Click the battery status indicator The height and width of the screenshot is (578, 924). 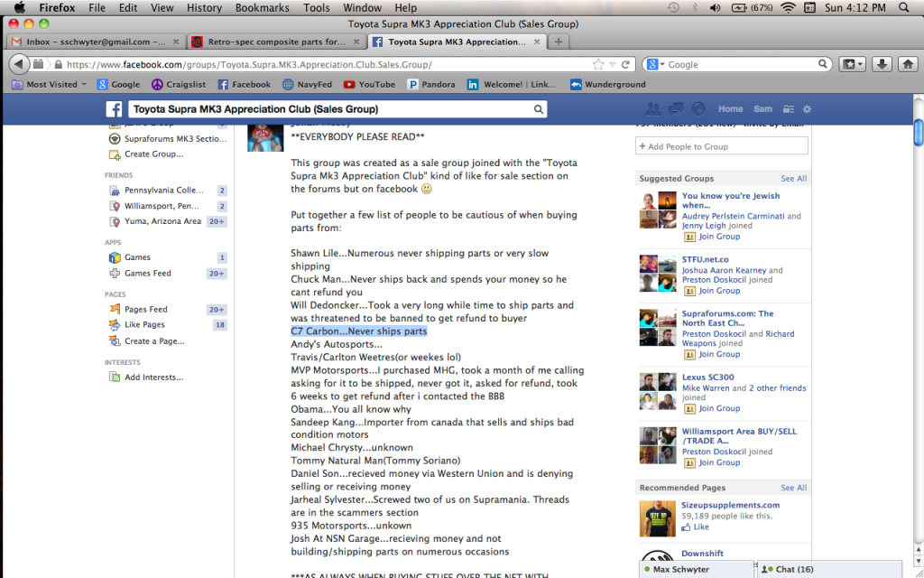(752, 7)
